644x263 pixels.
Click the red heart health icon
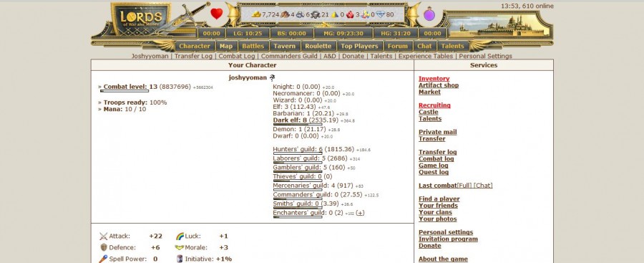click(x=216, y=14)
